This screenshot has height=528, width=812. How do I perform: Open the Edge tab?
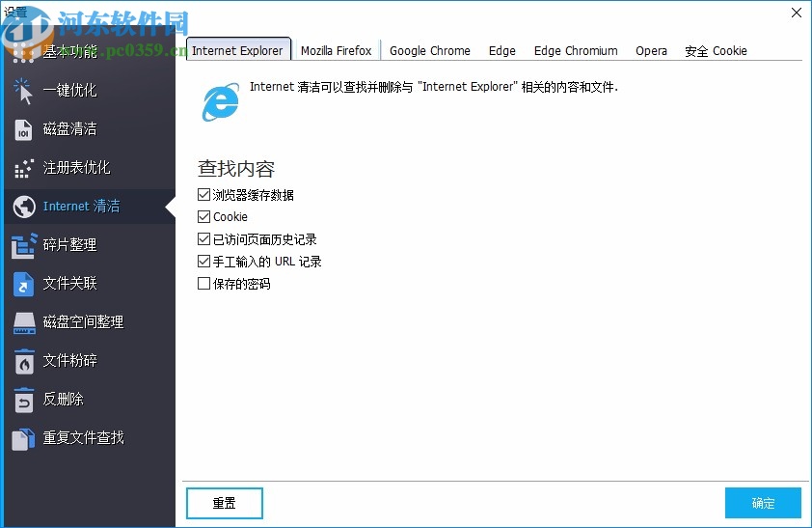(502, 51)
